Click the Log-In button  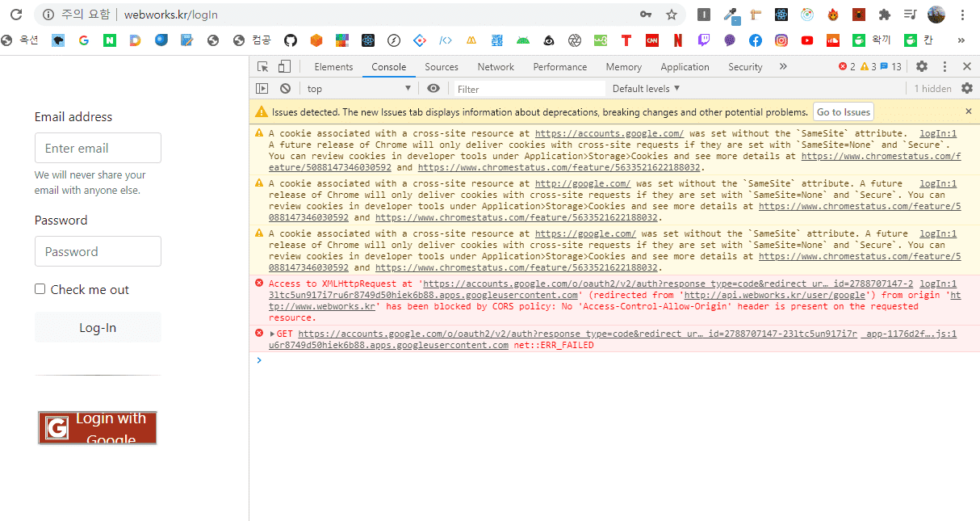click(98, 327)
